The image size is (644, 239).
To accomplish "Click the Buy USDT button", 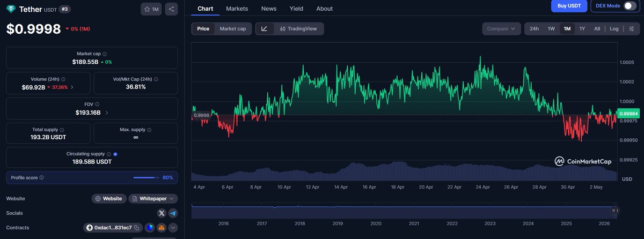I will (569, 5).
